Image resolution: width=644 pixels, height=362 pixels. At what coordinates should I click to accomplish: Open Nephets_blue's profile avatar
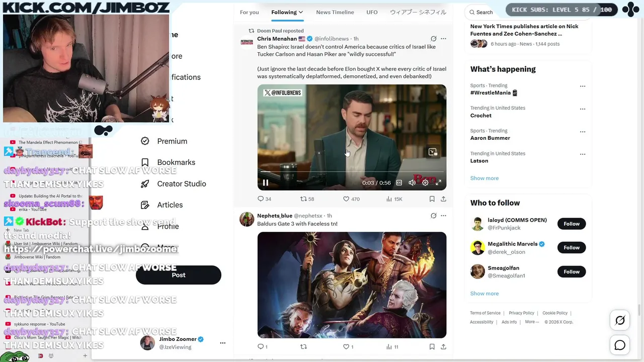click(x=247, y=219)
